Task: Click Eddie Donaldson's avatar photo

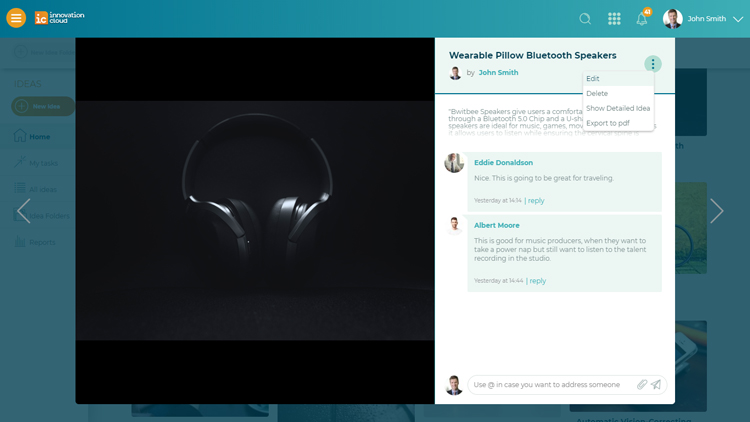Action: click(454, 163)
